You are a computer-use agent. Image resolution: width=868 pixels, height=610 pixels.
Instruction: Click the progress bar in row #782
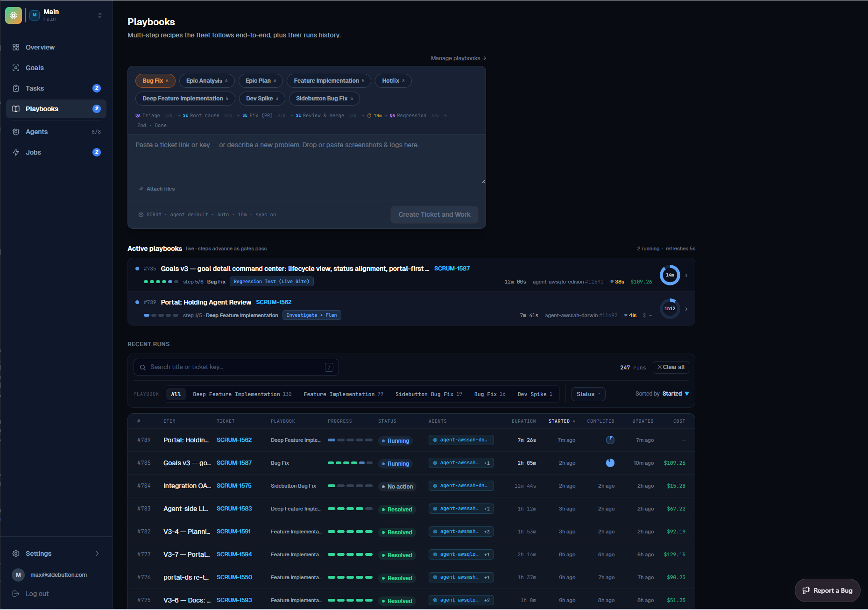coord(350,532)
